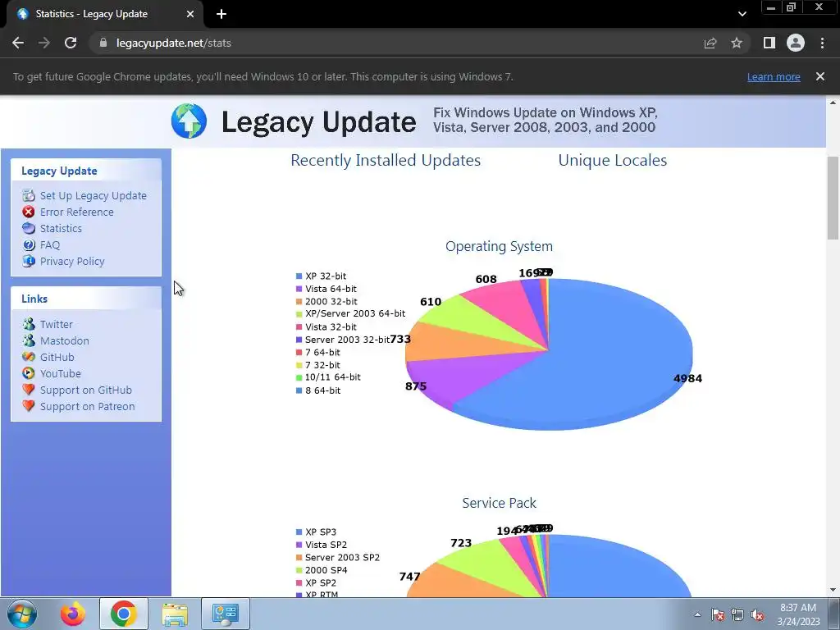This screenshot has width=840, height=630.
Task: Open the Support on Patreon link
Action: (x=87, y=406)
